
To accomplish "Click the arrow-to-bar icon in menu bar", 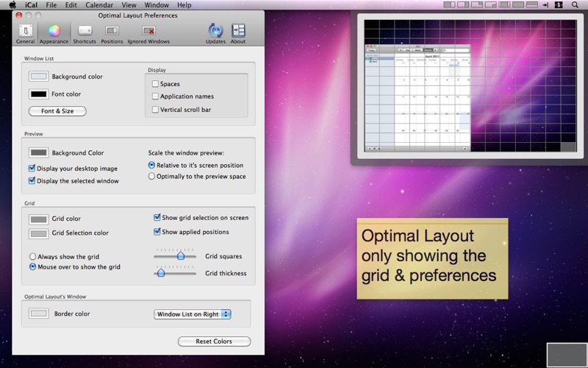I will [545, 5].
